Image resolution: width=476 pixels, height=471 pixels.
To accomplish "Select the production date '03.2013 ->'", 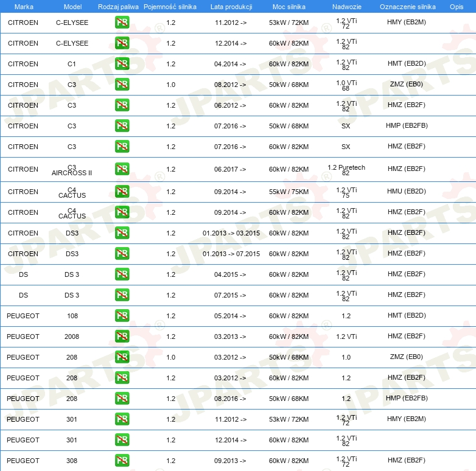I will tap(230, 337).
